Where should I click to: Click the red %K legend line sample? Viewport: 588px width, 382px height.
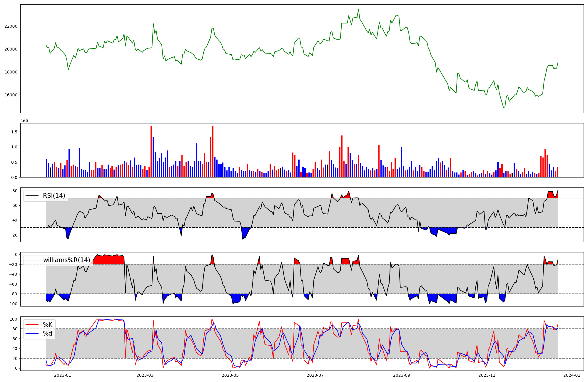32,325
